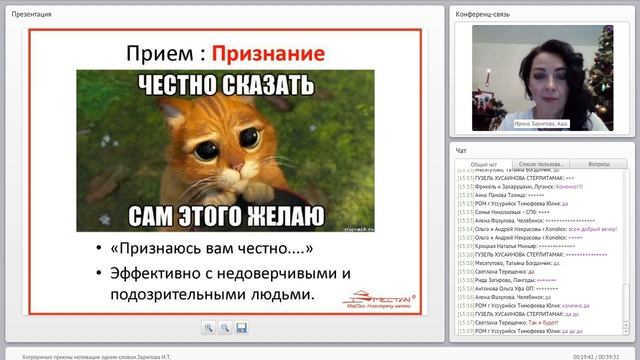Click the 'Анна Панова Талица' chat message
640x360 pixels.
pos(501,195)
